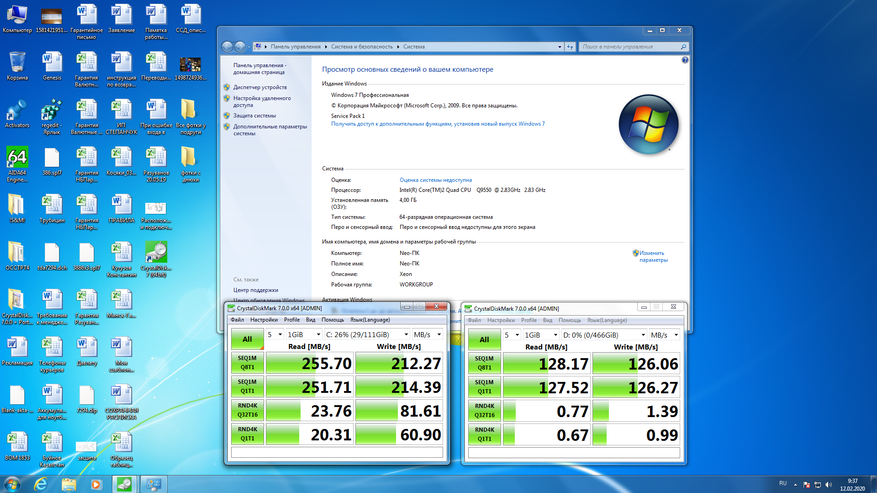Open the Компьютер desktop icon

click(17, 16)
